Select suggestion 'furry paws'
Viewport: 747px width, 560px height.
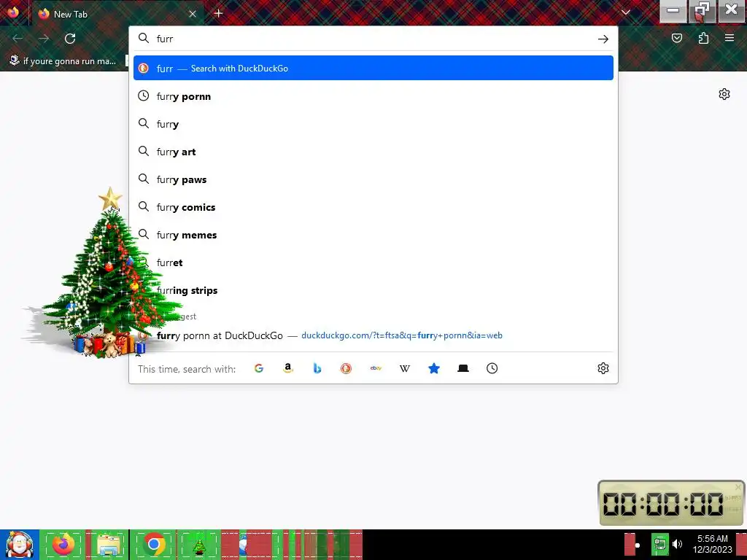[373, 179]
